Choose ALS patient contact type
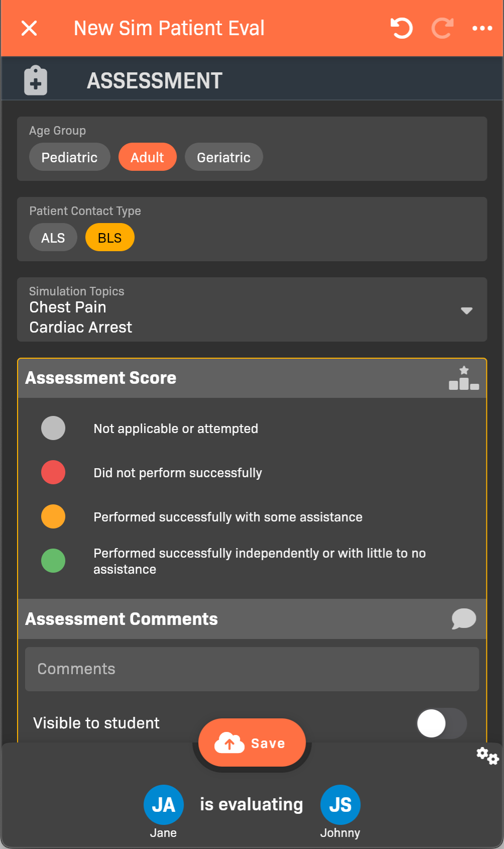The width and height of the screenshot is (504, 849). coord(53,238)
